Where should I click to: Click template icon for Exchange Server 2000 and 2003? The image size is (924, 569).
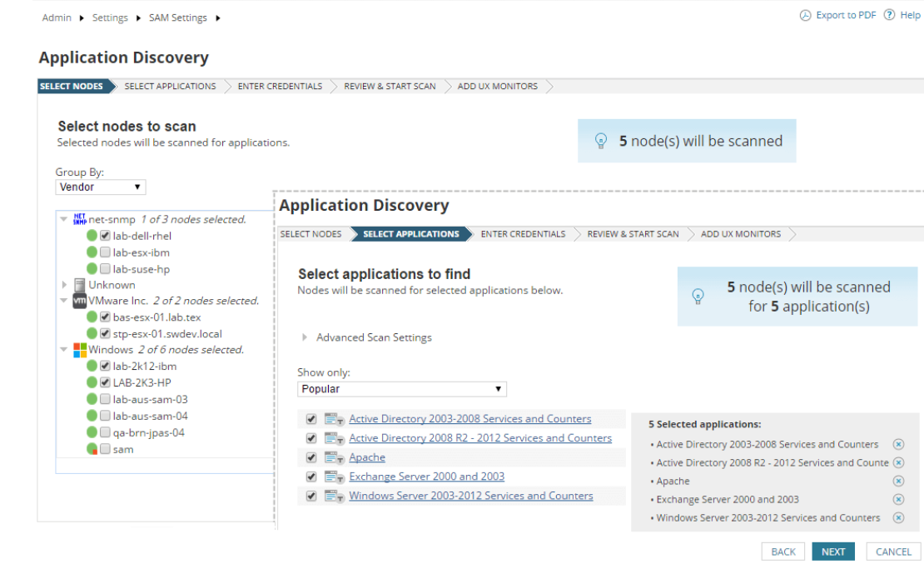(x=334, y=477)
